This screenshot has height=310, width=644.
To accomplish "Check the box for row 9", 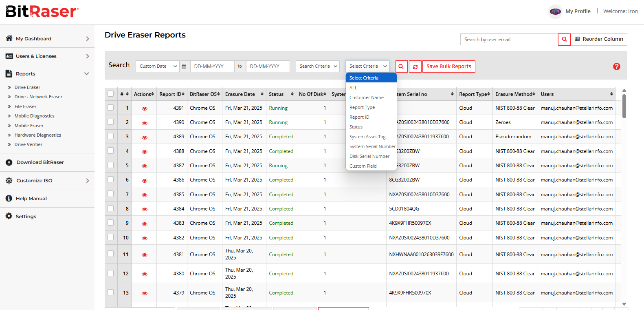I will click(111, 222).
